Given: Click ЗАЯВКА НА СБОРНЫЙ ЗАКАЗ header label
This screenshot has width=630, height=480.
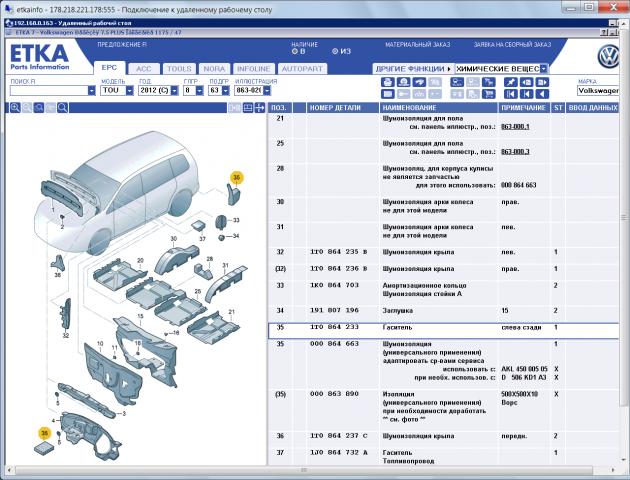Looking at the screenshot, I should (512, 45).
